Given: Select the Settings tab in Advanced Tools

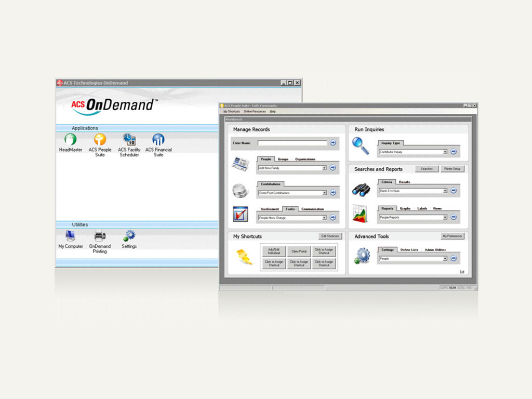Looking at the screenshot, I should pyautogui.click(x=388, y=250).
